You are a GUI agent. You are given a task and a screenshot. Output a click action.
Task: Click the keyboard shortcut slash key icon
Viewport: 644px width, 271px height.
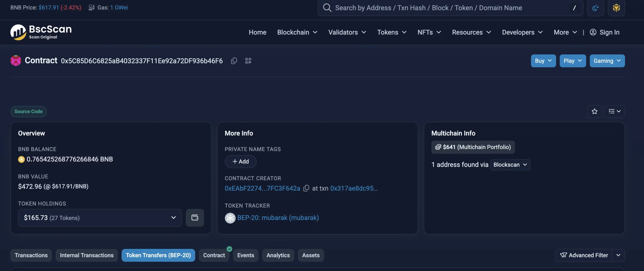(x=574, y=8)
